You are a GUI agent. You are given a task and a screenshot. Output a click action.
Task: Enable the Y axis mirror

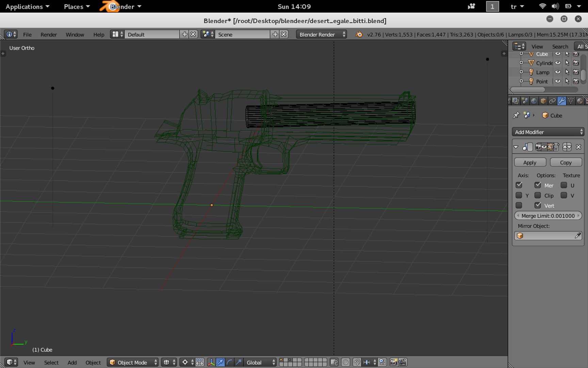pyautogui.click(x=519, y=195)
